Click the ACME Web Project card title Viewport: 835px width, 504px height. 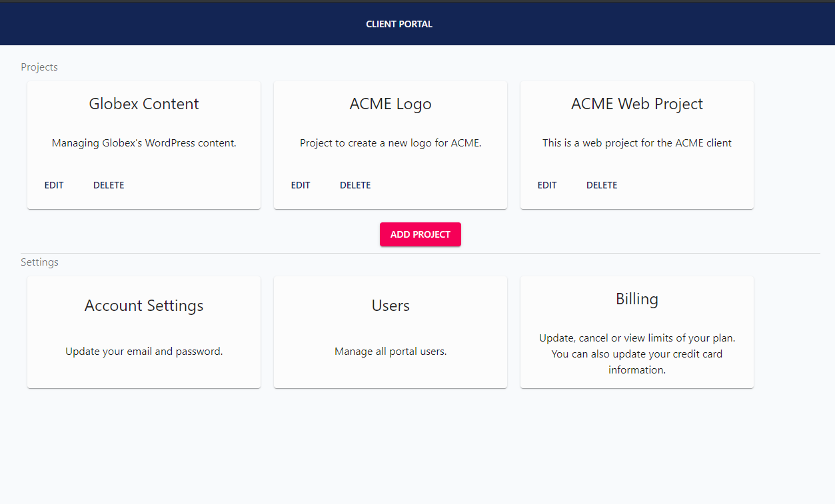coord(636,104)
